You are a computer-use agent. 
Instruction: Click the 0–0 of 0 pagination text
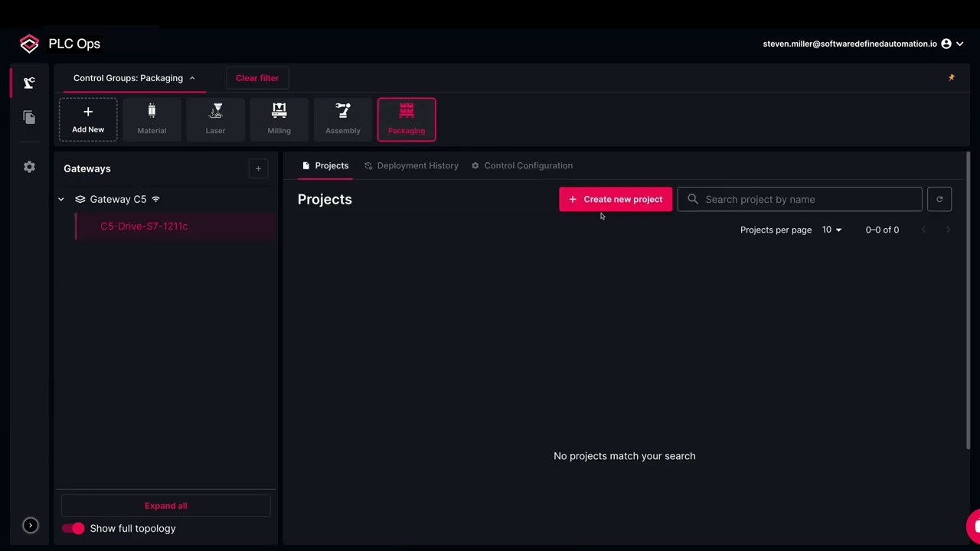882,230
